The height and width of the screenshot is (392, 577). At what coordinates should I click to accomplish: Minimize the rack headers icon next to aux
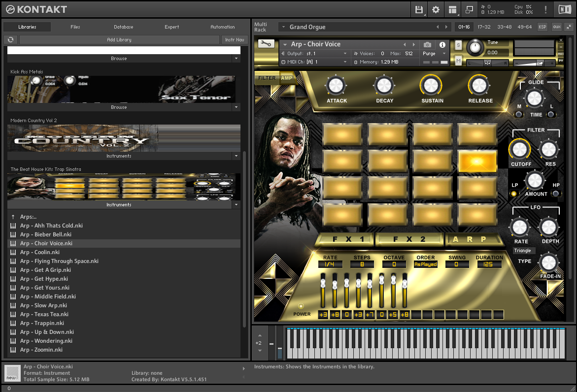pyautogui.click(x=569, y=27)
